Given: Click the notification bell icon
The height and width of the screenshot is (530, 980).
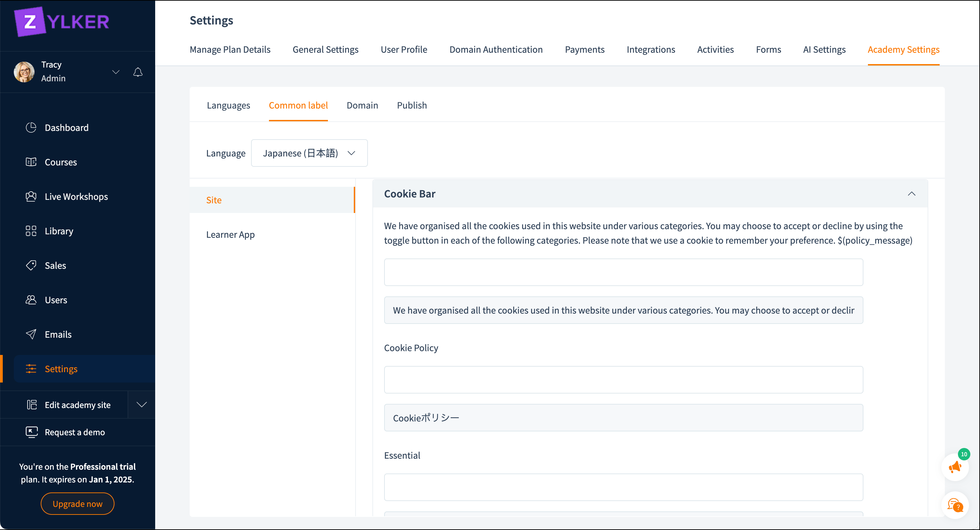Looking at the screenshot, I should click(138, 72).
